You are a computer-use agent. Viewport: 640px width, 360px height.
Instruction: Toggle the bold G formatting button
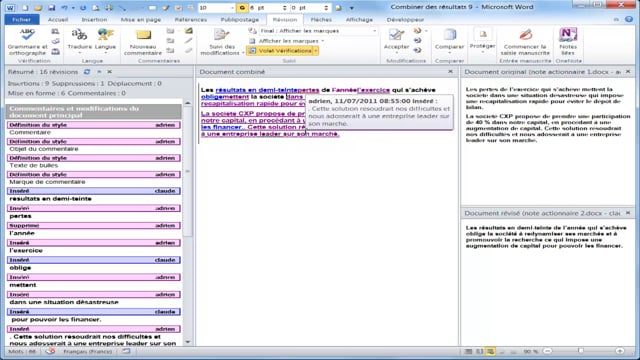click(x=242, y=8)
